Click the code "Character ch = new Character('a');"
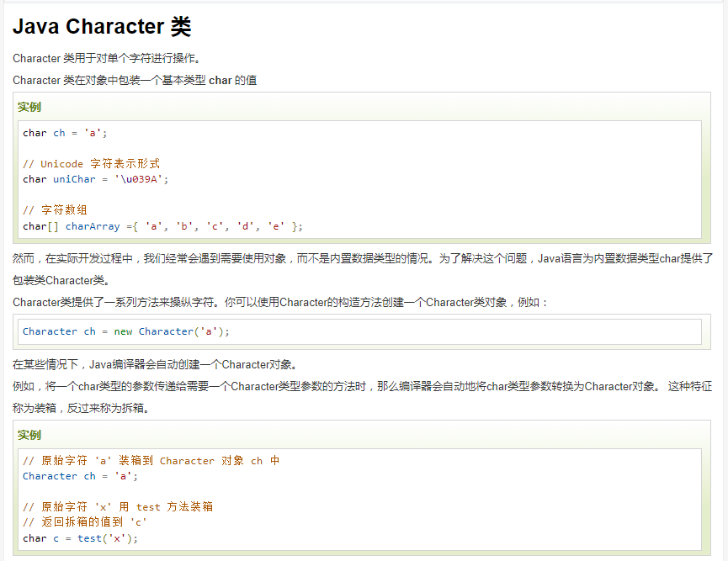 point(126,331)
